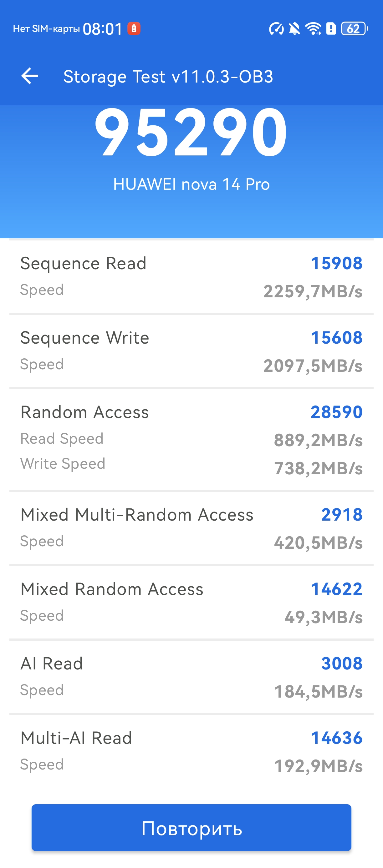Select the Sequence Read result row
Image resolution: width=383 pixels, height=868 pixels.
coord(191,277)
